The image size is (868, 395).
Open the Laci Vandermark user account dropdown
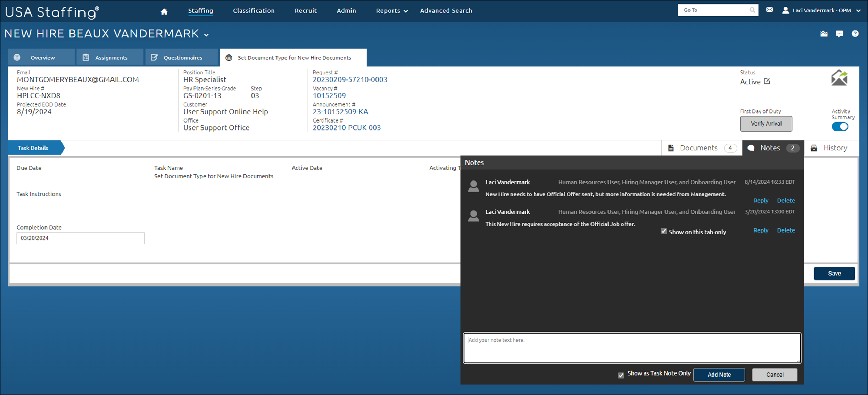tap(821, 11)
